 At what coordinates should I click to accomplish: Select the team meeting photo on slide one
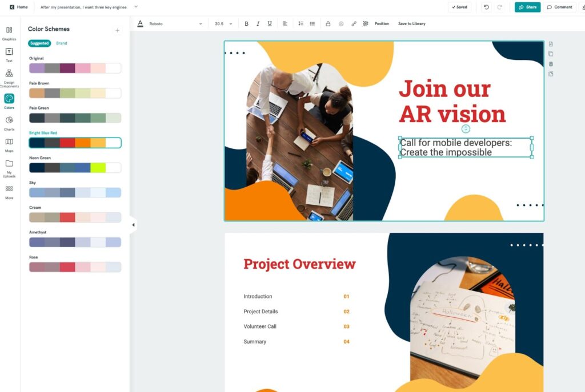pos(299,142)
